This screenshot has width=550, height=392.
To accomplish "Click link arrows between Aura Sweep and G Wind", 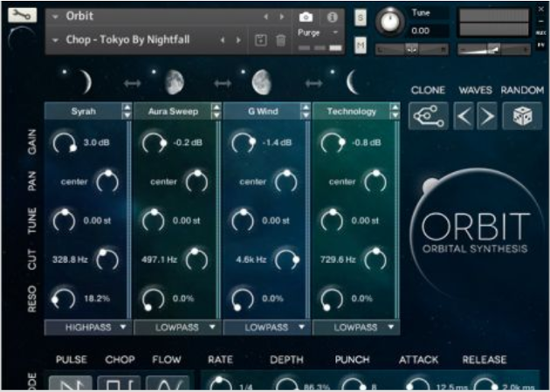I will (223, 84).
